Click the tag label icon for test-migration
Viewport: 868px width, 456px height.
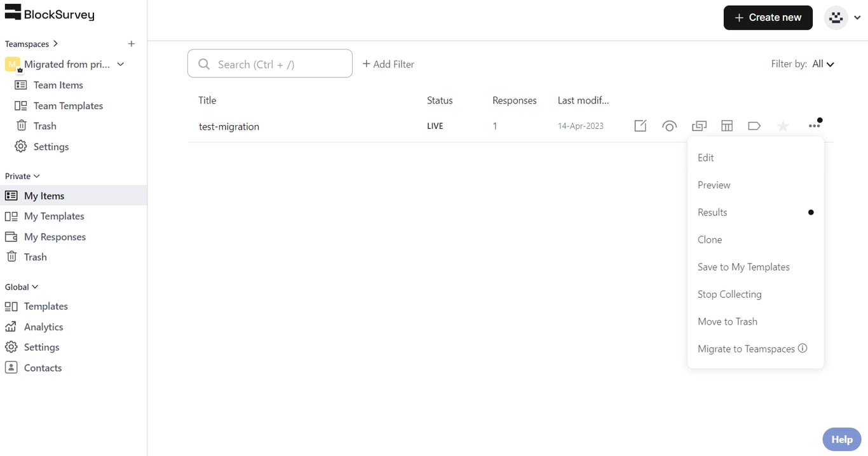(x=754, y=126)
